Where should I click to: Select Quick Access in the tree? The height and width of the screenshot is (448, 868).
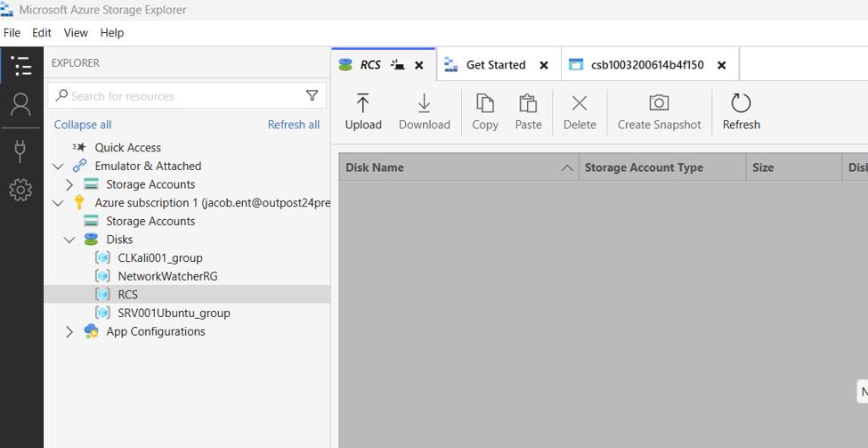pos(128,147)
